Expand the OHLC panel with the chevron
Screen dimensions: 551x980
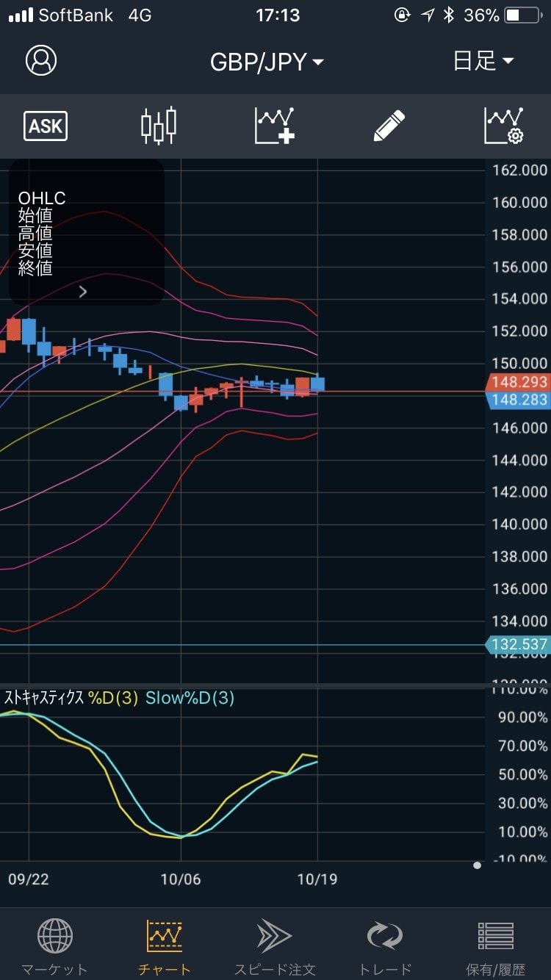(x=83, y=292)
